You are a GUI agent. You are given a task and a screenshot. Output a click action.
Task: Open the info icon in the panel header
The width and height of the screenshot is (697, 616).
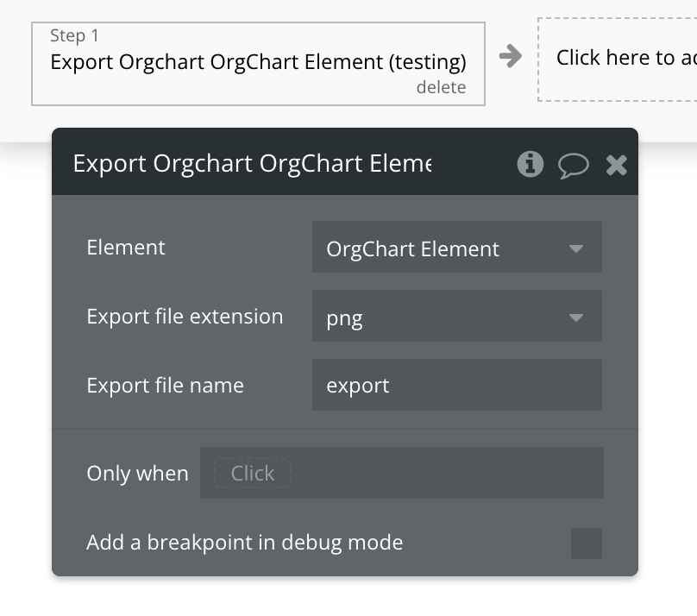530,164
